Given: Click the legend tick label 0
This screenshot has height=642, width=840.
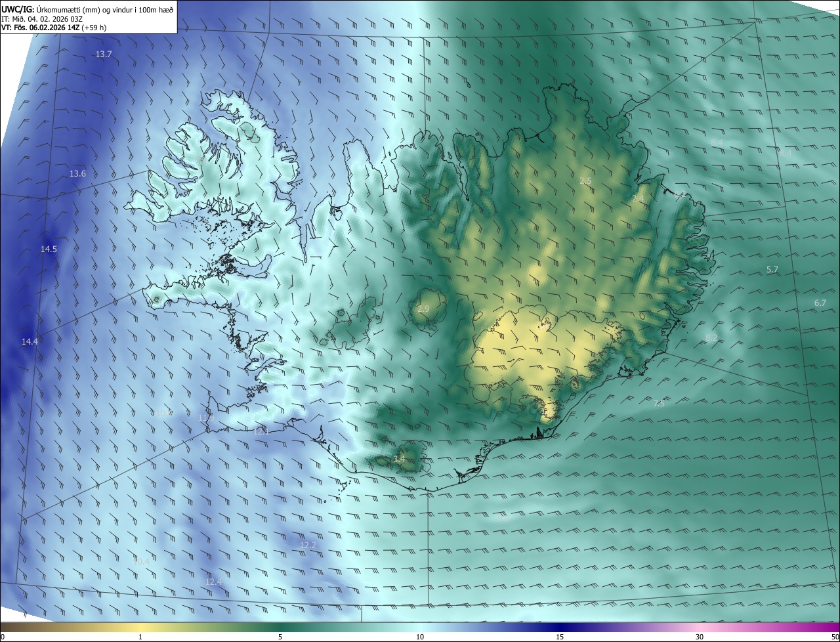Looking at the screenshot, I should click(3, 637).
